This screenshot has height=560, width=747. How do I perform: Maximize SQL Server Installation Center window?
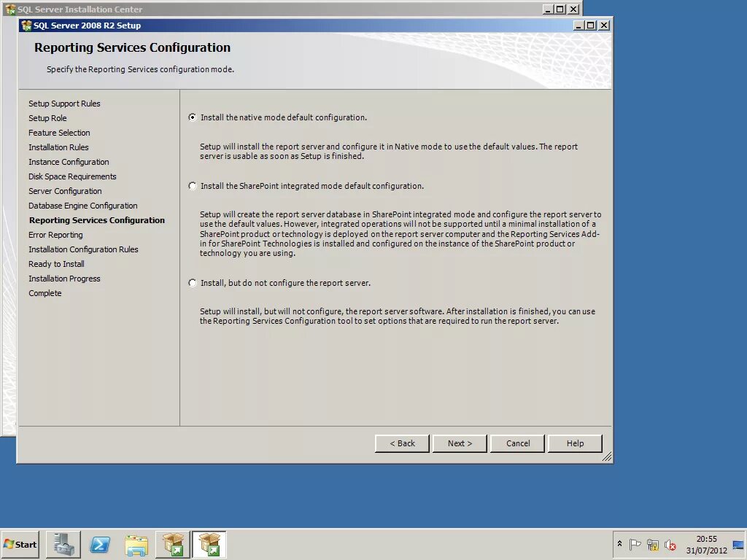click(560, 9)
